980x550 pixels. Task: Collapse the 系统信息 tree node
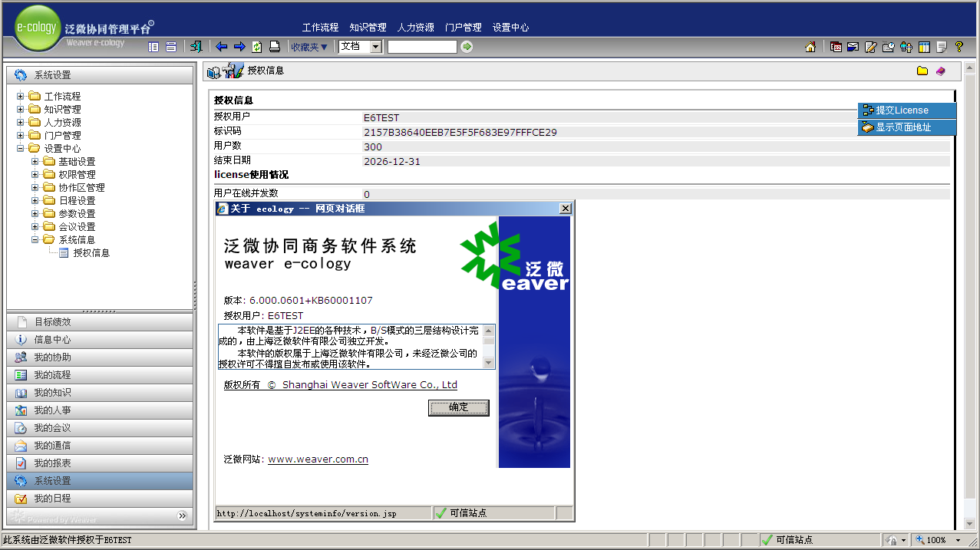point(35,240)
